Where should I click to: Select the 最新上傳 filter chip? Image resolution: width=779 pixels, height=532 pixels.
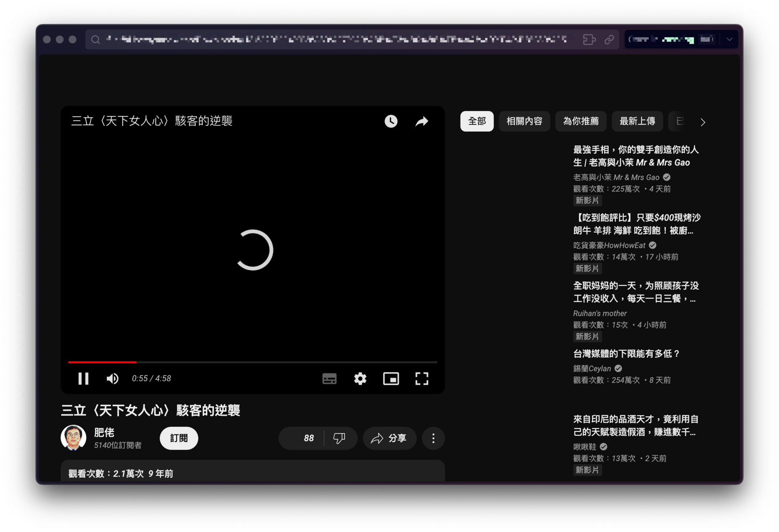pyautogui.click(x=637, y=121)
